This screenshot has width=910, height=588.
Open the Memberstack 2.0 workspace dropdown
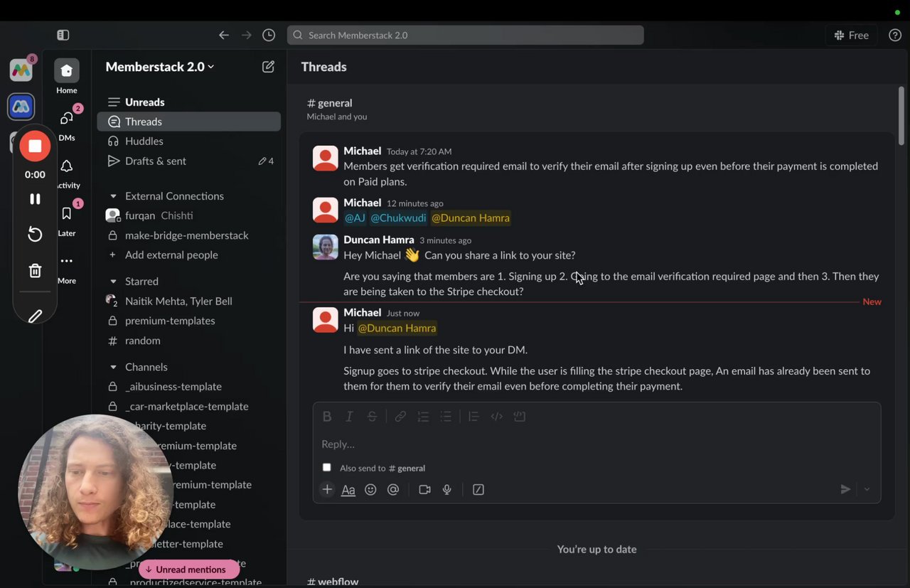[x=160, y=67]
